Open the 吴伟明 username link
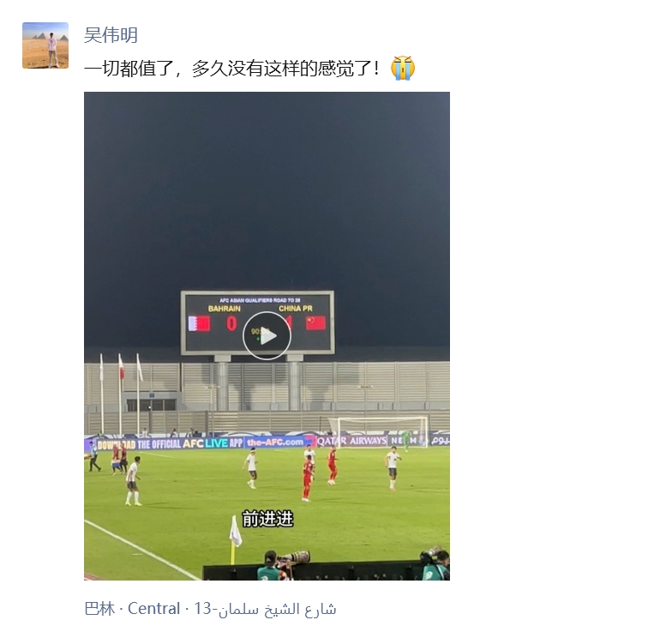Image resolution: width=672 pixels, height=626 pixels. pos(111,35)
